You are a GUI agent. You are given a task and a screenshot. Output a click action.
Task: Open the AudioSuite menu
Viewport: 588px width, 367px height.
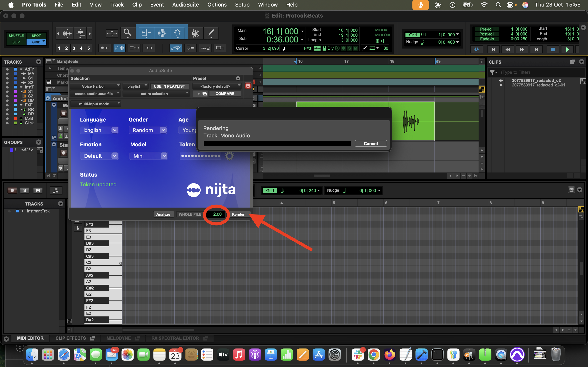185,5
